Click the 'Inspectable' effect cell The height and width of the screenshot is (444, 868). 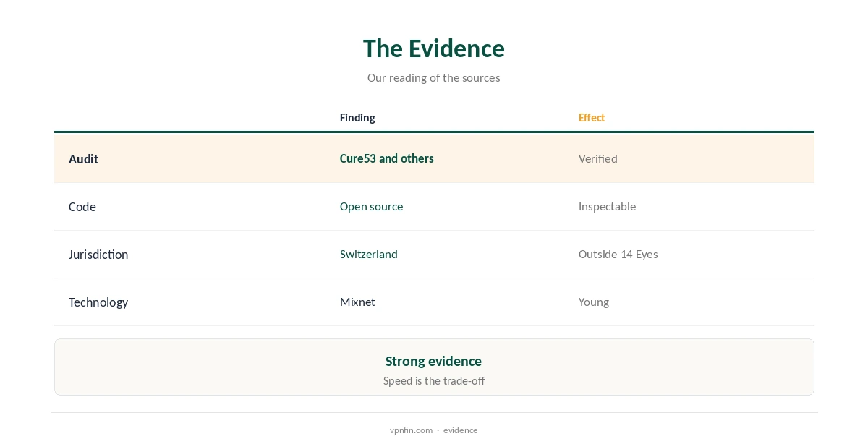tap(608, 206)
